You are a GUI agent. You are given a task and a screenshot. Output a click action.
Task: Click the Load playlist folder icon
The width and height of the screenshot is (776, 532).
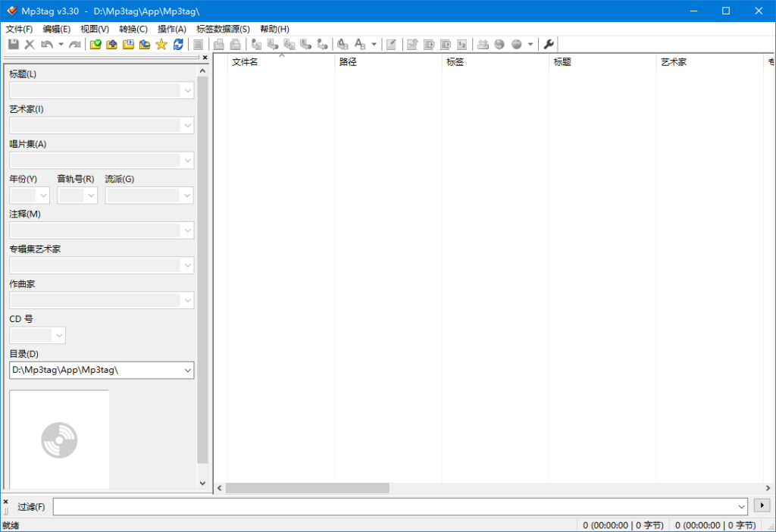pos(128,44)
